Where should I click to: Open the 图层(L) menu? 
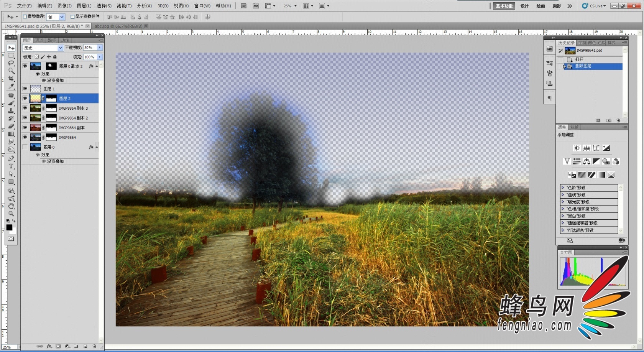pyautogui.click(x=84, y=6)
